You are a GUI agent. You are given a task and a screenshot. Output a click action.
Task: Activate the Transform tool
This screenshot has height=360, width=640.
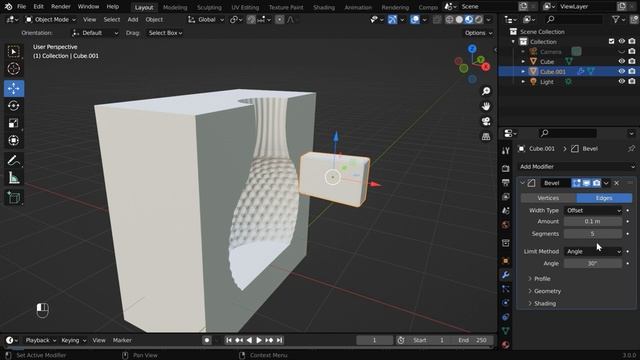[x=13, y=140]
